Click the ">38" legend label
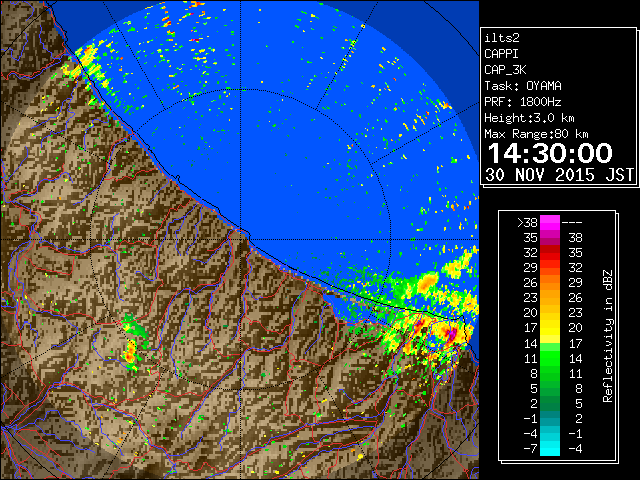Image resolution: width=640 pixels, height=480 pixels. tap(527, 222)
